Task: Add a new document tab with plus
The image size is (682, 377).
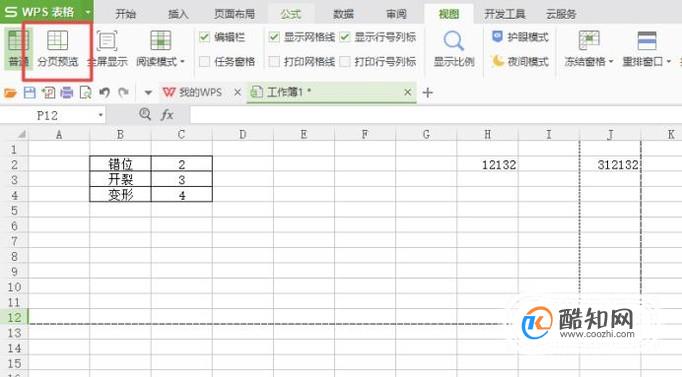Action: tap(428, 93)
